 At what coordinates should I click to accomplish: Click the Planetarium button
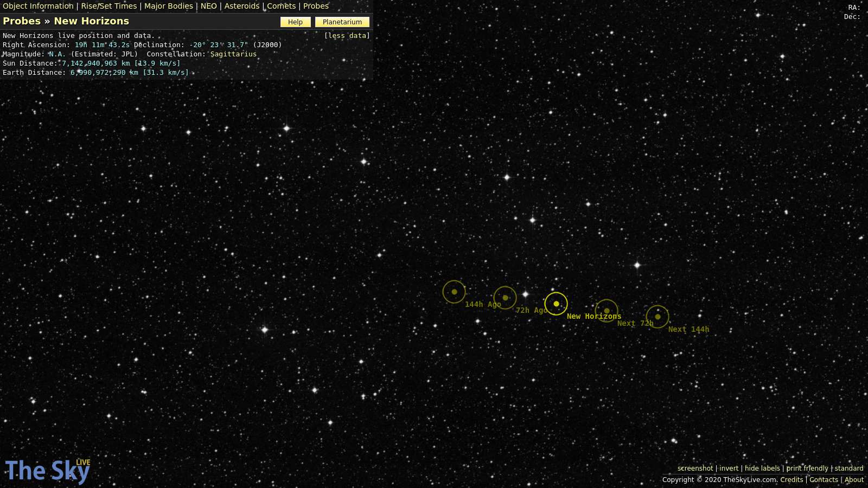342,22
